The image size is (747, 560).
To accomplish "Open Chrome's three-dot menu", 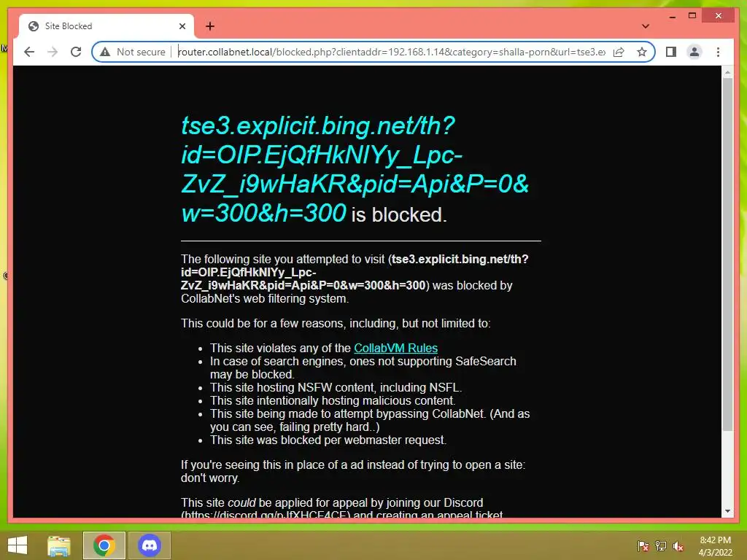I will 718,52.
